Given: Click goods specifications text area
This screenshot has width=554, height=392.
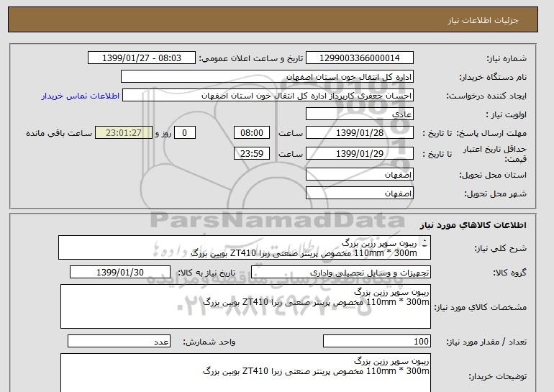Looking at the screenshot, I should [x=245, y=306].
